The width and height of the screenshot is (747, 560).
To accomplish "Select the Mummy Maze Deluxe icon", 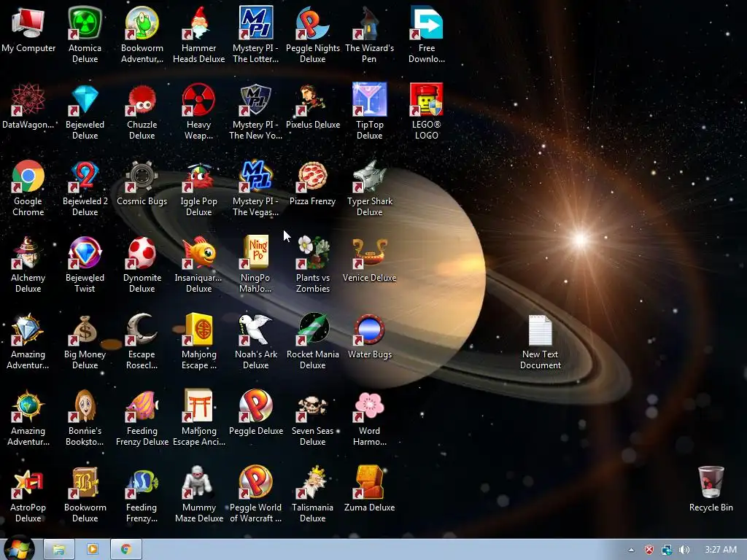I will pyautogui.click(x=198, y=483).
